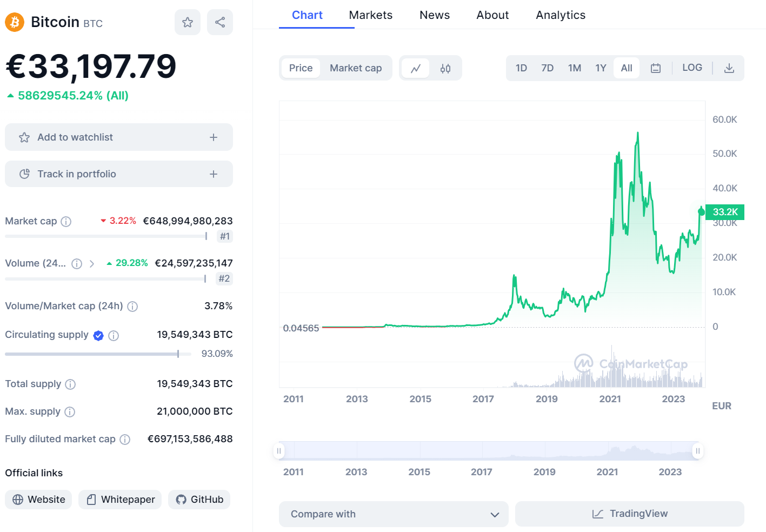The width and height of the screenshot is (766, 532).
Task: Click the 0.04565 starting price label
Action: click(301, 328)
